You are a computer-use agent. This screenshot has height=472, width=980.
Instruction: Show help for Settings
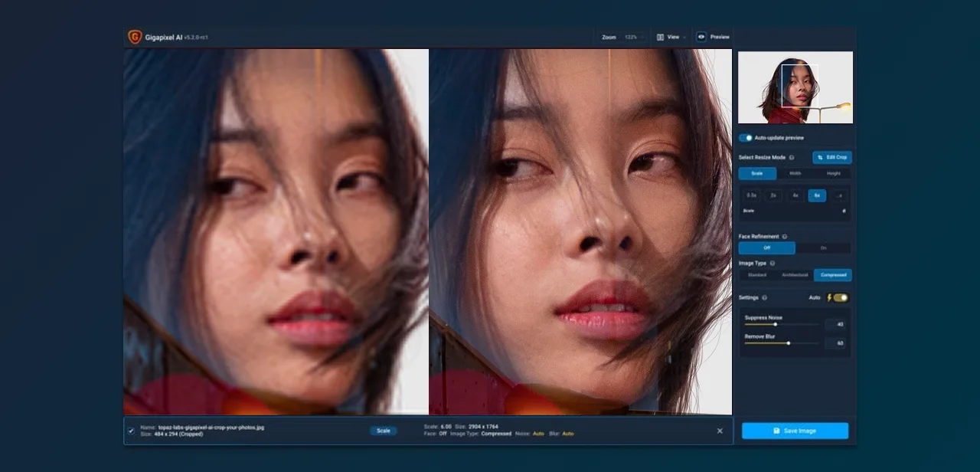coord(765,297)
